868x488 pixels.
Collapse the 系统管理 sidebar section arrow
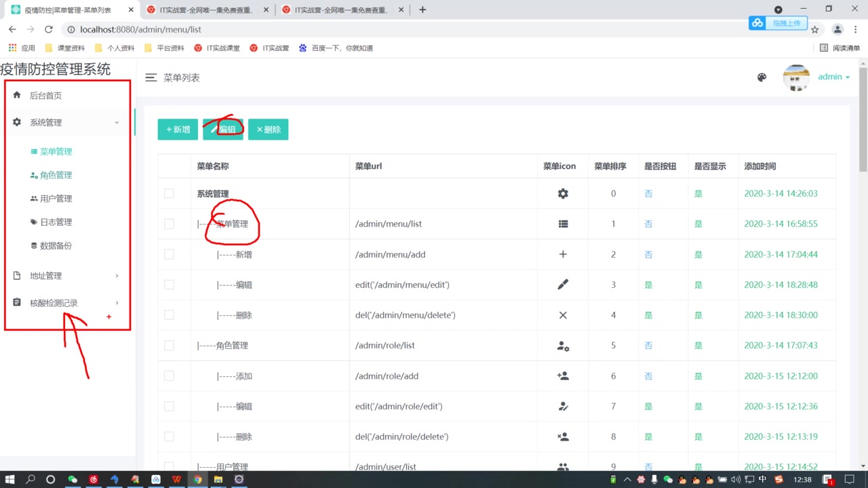pos(117,123)
